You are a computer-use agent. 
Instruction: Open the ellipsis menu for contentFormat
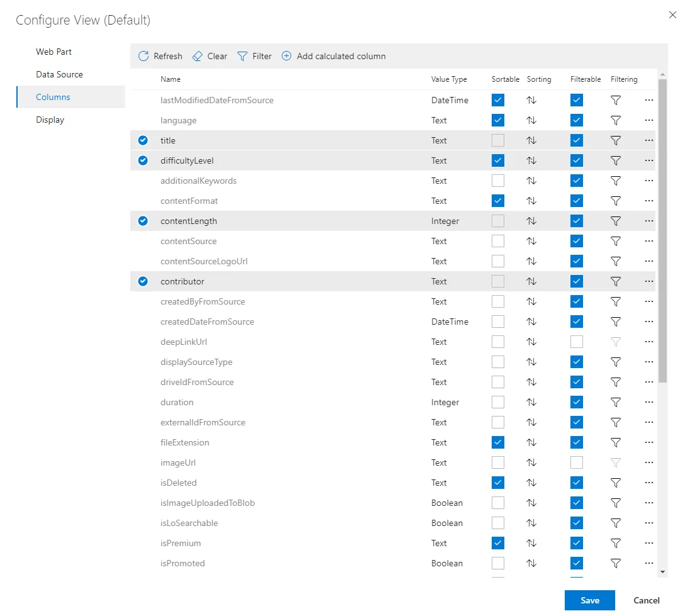pyautogui.click(x=649, y=201)
